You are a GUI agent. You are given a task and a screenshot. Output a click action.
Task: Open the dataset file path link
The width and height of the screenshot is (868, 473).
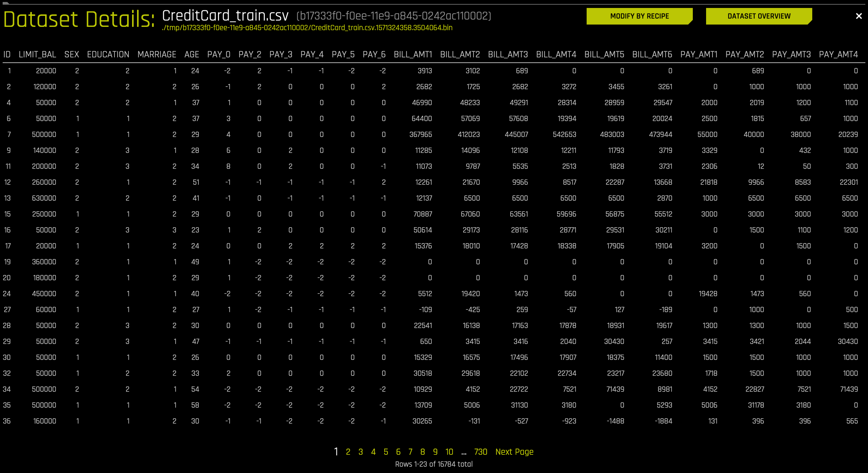pos(307,28)
